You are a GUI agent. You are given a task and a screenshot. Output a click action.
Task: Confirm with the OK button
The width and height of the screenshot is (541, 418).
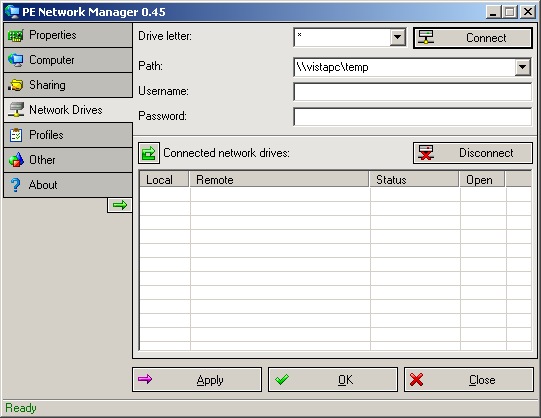333,380
